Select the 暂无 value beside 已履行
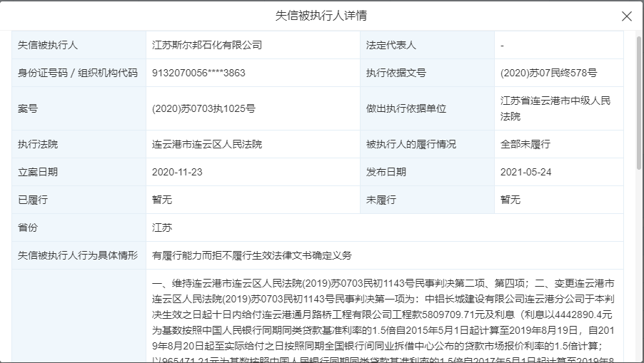The height and width of the screenshot is (363, 644). pos(162,200)
